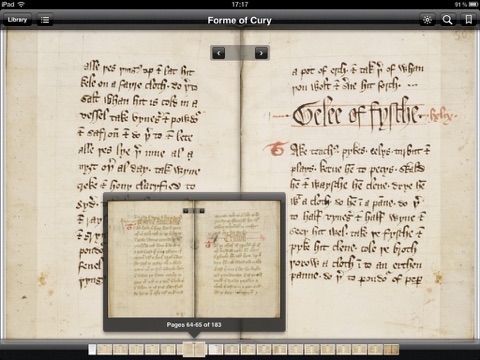Go to next page with right arrow
Screen dimensions: 480x360
coord(261,53)
